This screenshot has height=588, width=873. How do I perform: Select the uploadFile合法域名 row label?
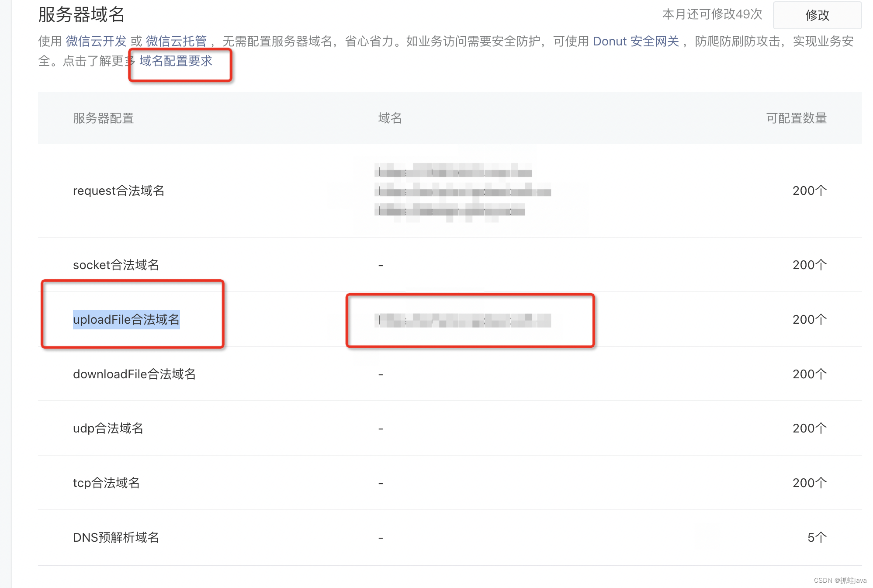pyautogui.click(x=126, y=320)
